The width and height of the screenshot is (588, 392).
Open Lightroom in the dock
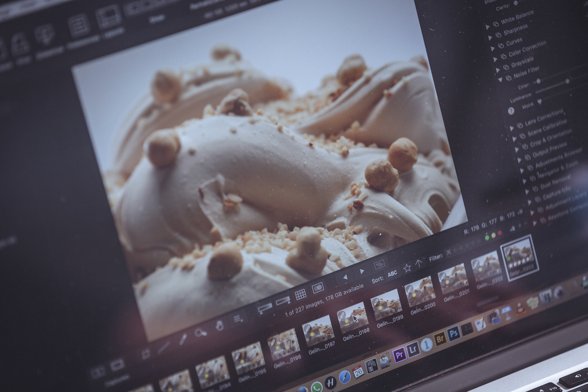pos(413,350)
